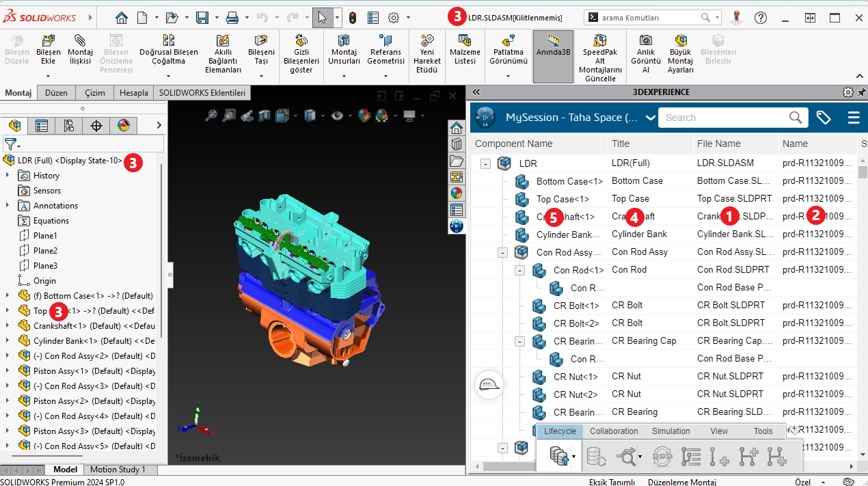Switch to the Çizim tab
The height and width of the screenshot is (486, 868).
coord(95,93)
